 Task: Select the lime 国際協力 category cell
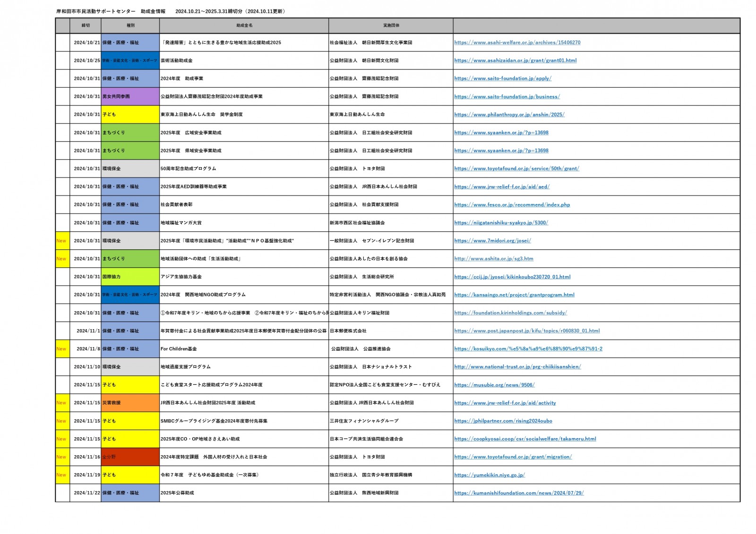click(x=130, y=277)
